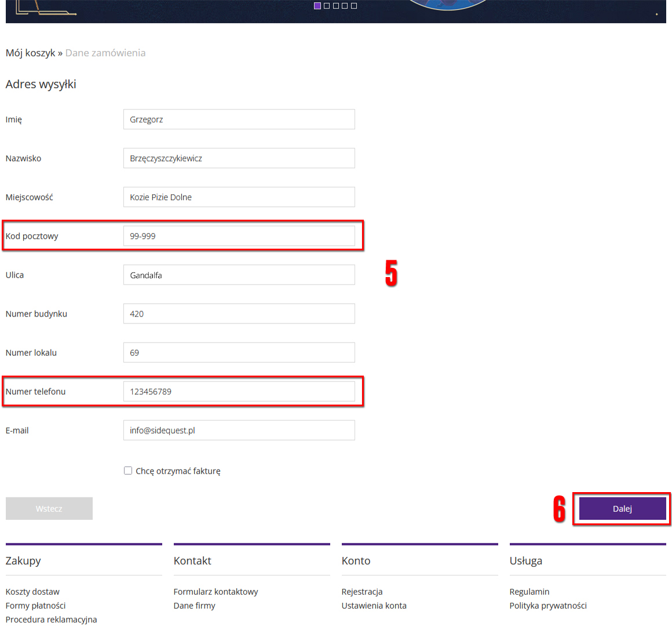View the Regulamin page link
Screen dimensions: 672x626
point(529,592)
